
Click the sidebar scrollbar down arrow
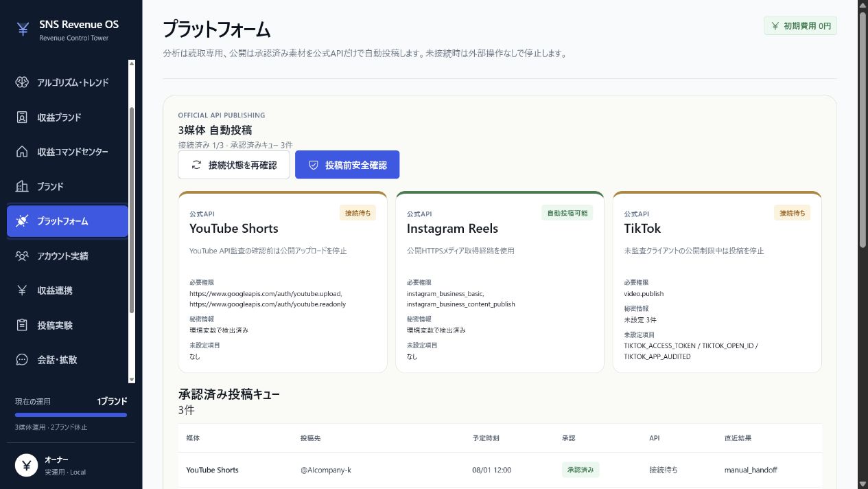point(132,378)
